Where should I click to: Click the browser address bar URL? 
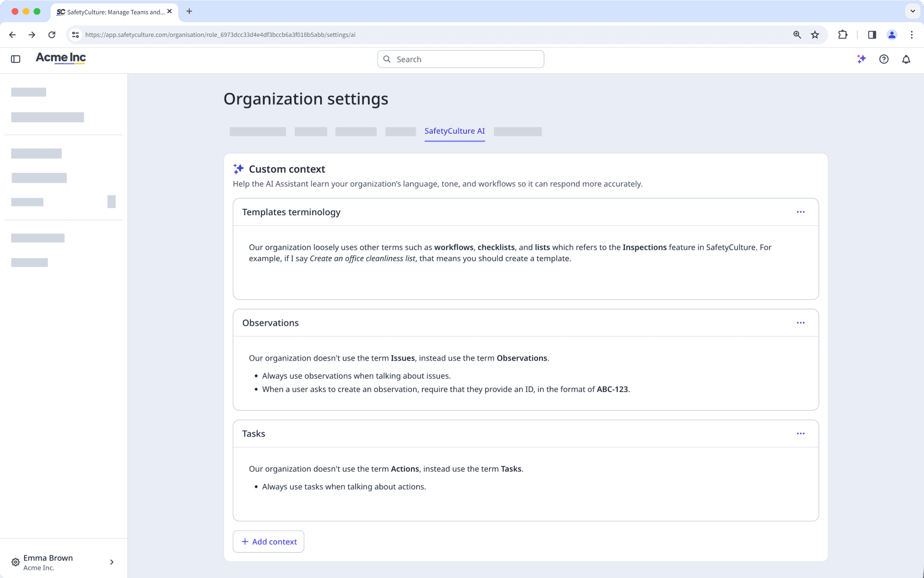pos(220,35)
